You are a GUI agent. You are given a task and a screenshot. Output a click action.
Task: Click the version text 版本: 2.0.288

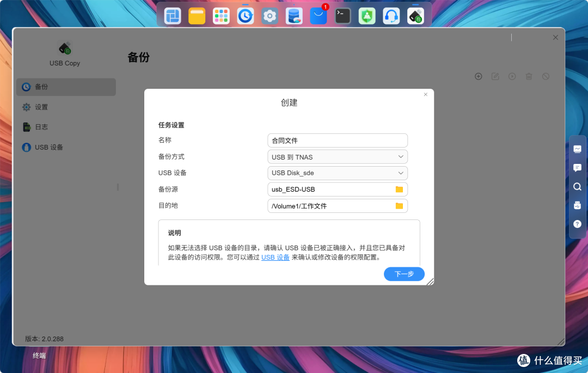(44, 339)
